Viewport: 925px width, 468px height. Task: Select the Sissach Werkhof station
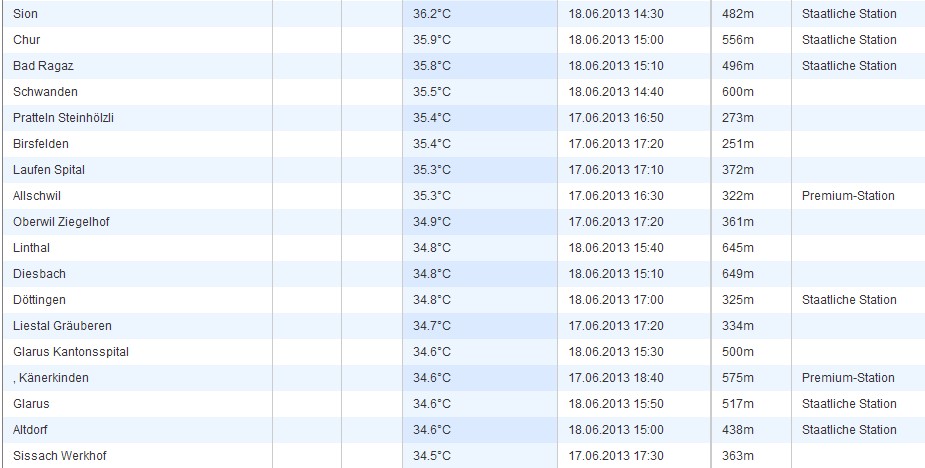(59, 456)
